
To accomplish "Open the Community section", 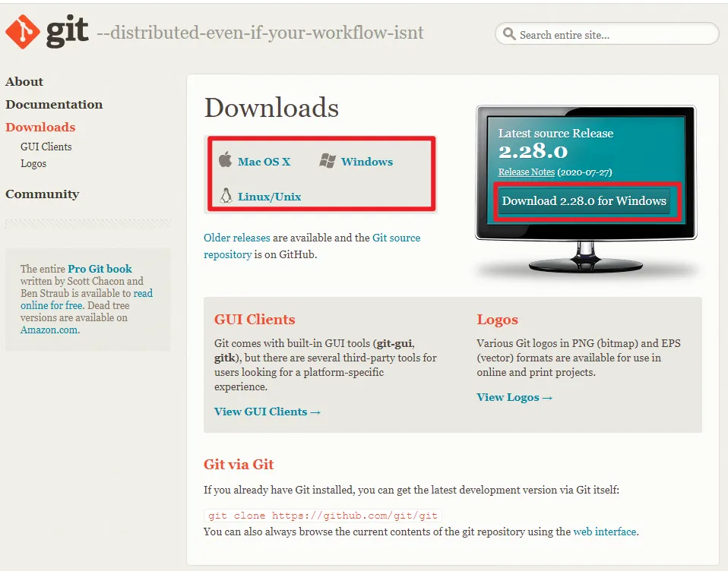I will 43,194.
